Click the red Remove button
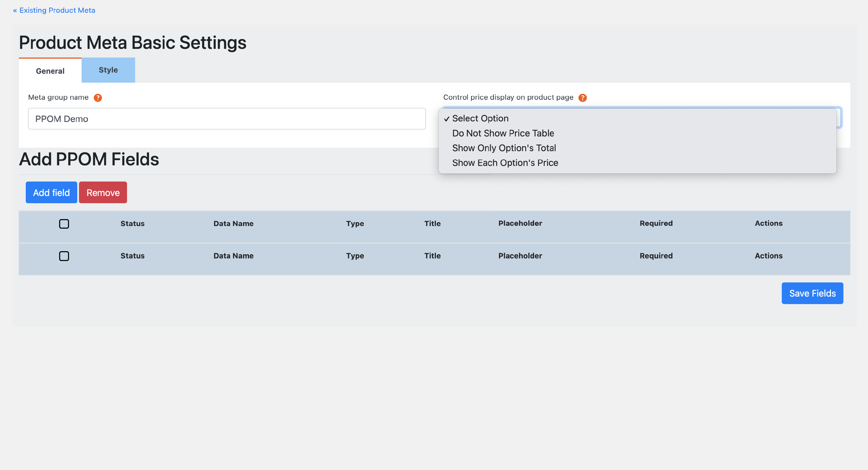Viewport: 868px width, 470px height. click(x=103, y=193)
